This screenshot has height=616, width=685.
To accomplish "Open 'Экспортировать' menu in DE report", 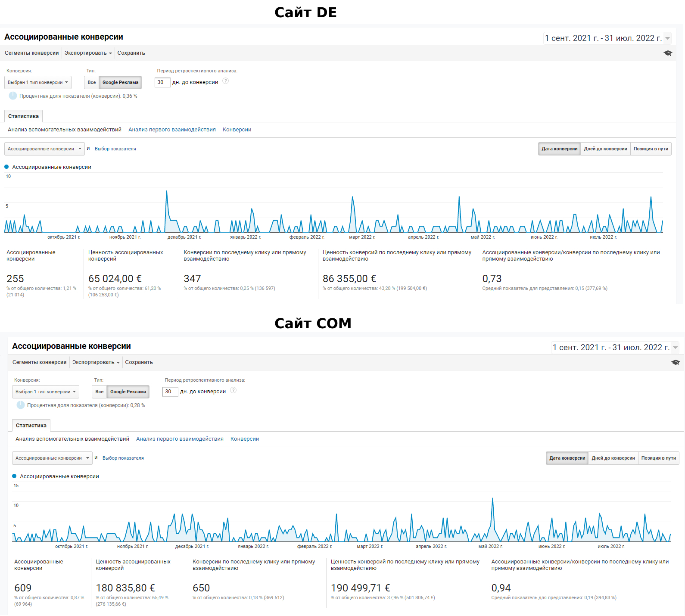I will click(88, 53).
